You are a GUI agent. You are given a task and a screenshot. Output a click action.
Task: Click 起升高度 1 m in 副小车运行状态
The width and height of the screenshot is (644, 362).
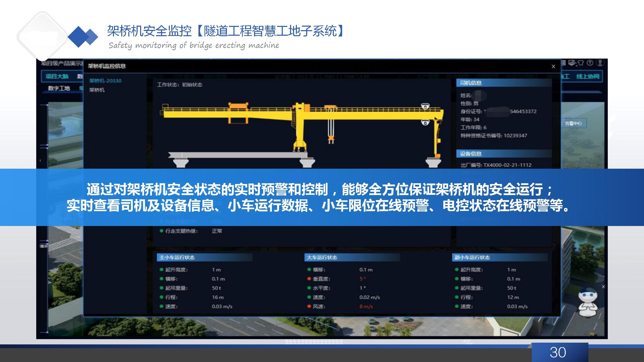click(486, 270)
